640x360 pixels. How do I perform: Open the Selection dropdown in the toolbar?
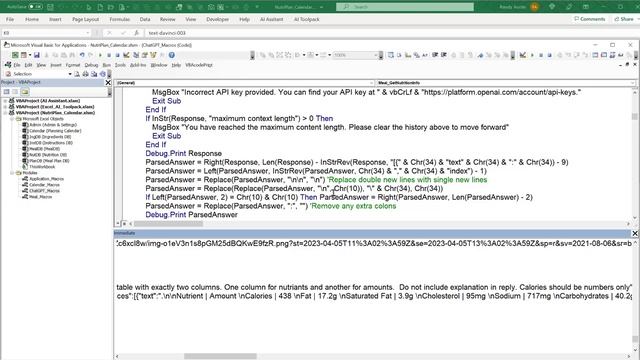pyautogui.click(x=70, y=74)
